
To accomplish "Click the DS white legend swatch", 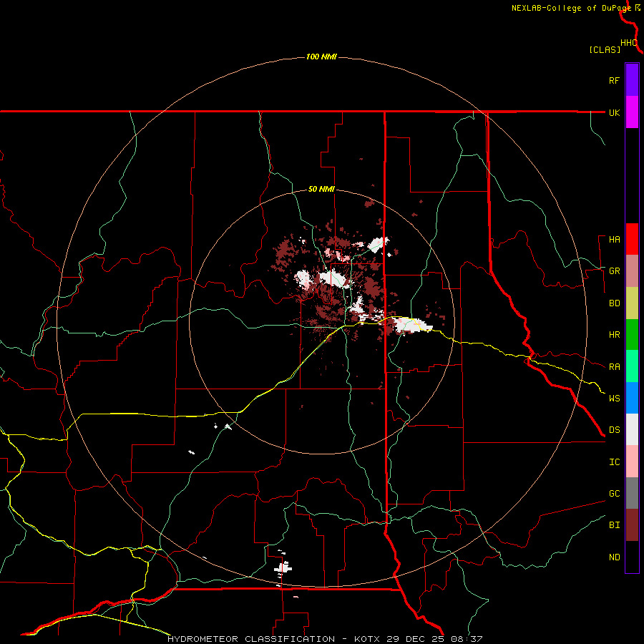I will [x=632, y=429].
